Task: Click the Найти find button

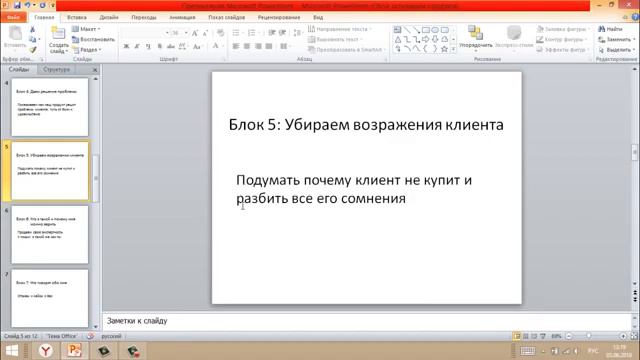Action: point(610,29)
